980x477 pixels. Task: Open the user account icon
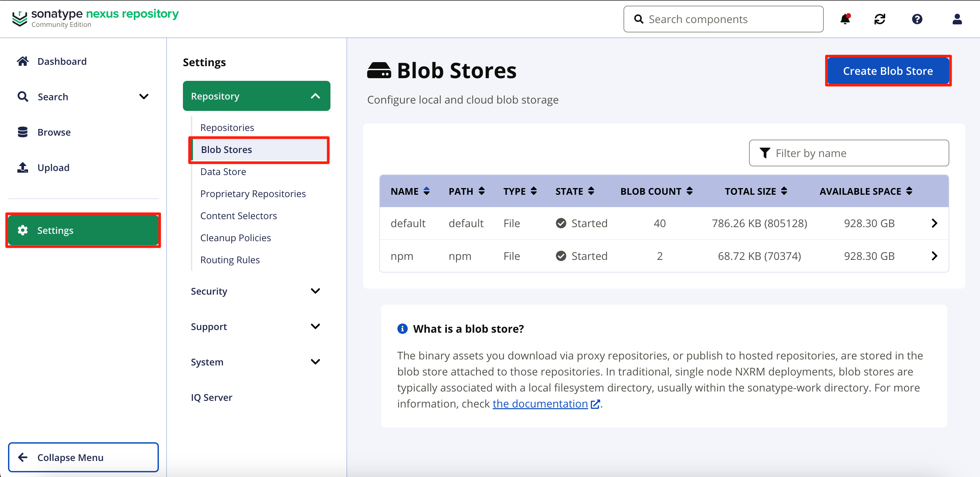(x=957, y=19)
